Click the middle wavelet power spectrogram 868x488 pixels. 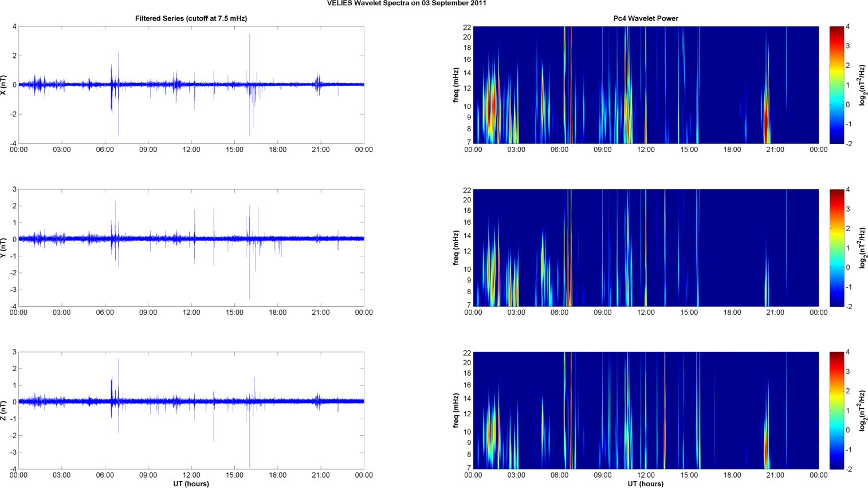click(x=646, y=248)
